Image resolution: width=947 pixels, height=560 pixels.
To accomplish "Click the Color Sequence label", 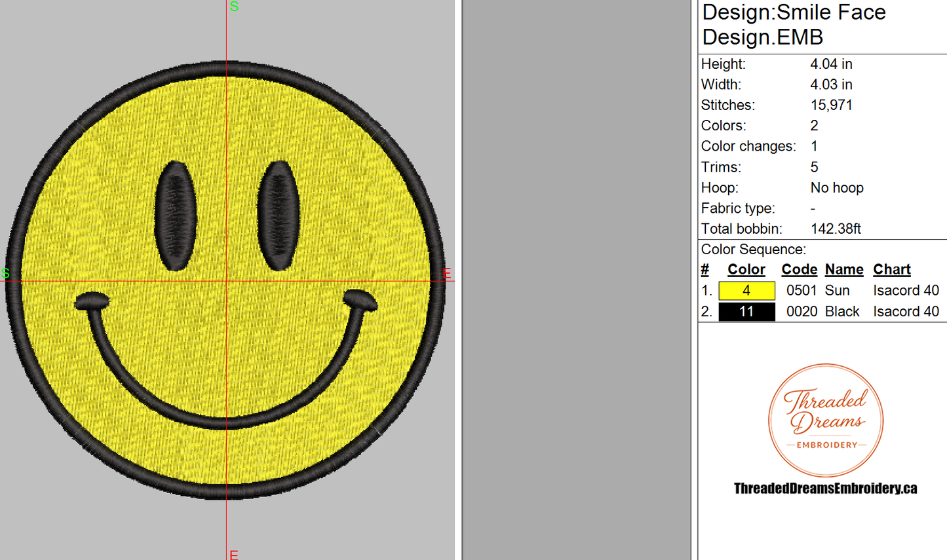I will 754,250.
